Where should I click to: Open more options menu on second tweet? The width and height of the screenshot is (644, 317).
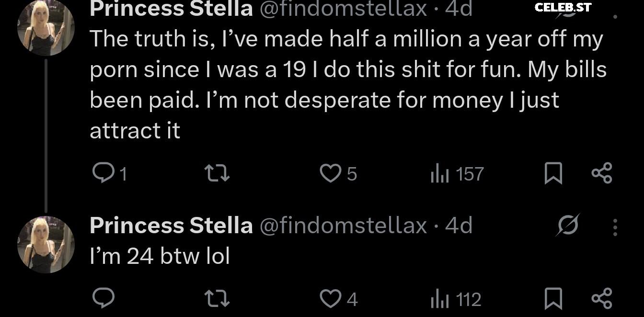tap(615, 227)
